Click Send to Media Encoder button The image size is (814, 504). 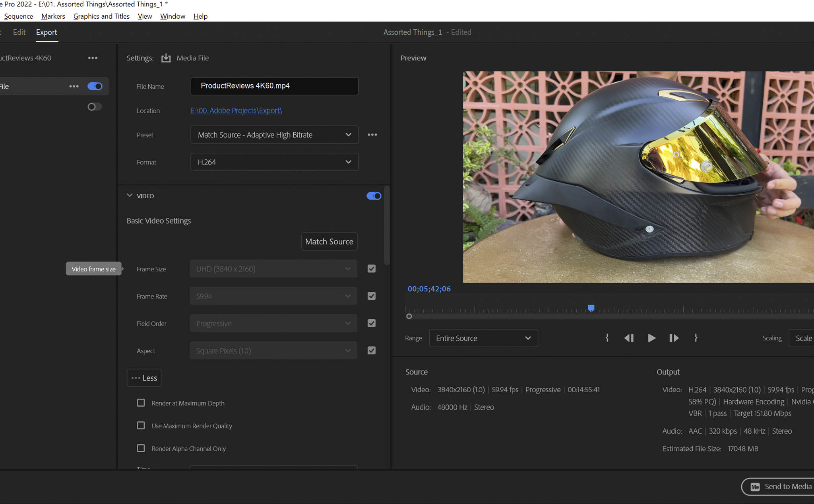coord(778,487)
